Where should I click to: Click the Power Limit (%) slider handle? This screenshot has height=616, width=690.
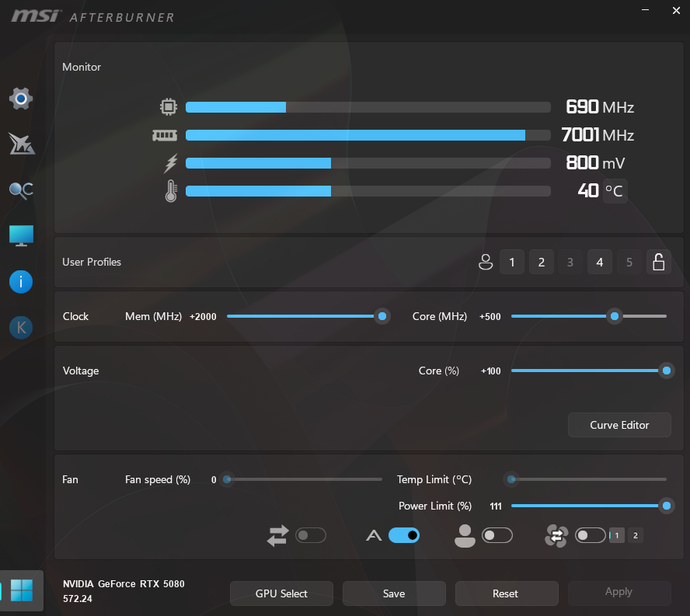(x=666, y=506)
